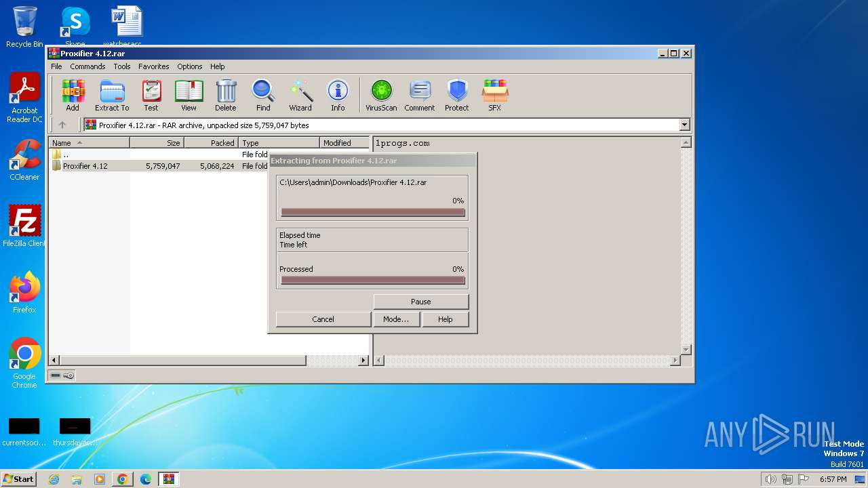The width and height of the screenshot is (868, 488).
Task: Select the Proxifier 4.12 folder row
Action: 158,166
